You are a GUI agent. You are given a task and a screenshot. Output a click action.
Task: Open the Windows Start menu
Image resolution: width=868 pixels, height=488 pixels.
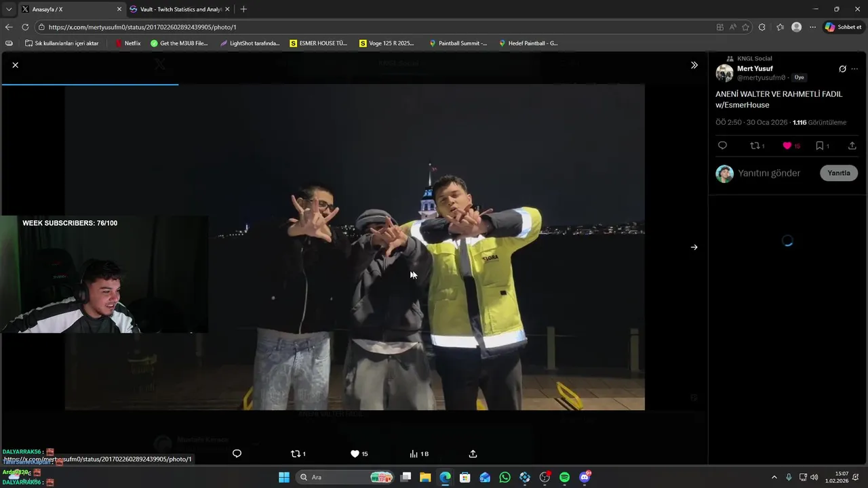click(x=284, y=477)
